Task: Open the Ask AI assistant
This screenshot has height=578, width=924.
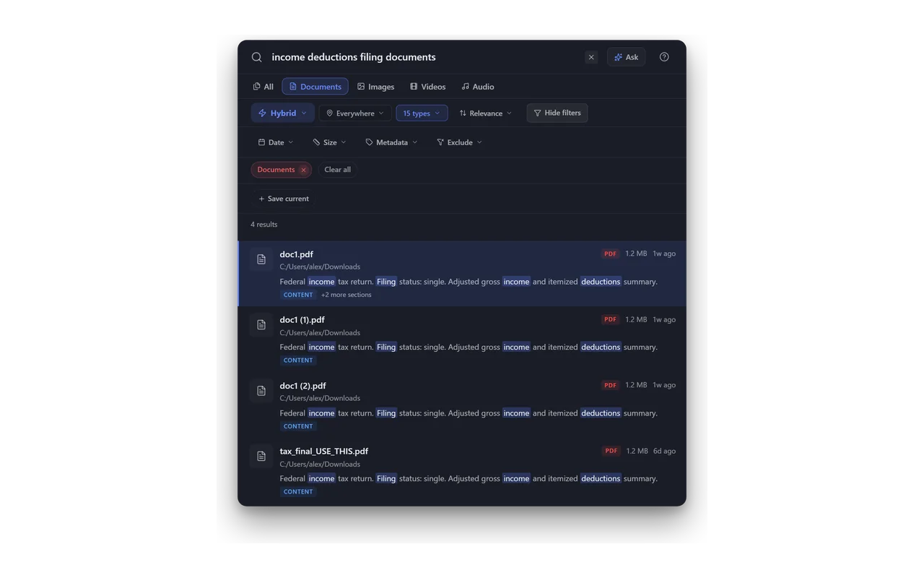Action: click(x=626, y=57)
